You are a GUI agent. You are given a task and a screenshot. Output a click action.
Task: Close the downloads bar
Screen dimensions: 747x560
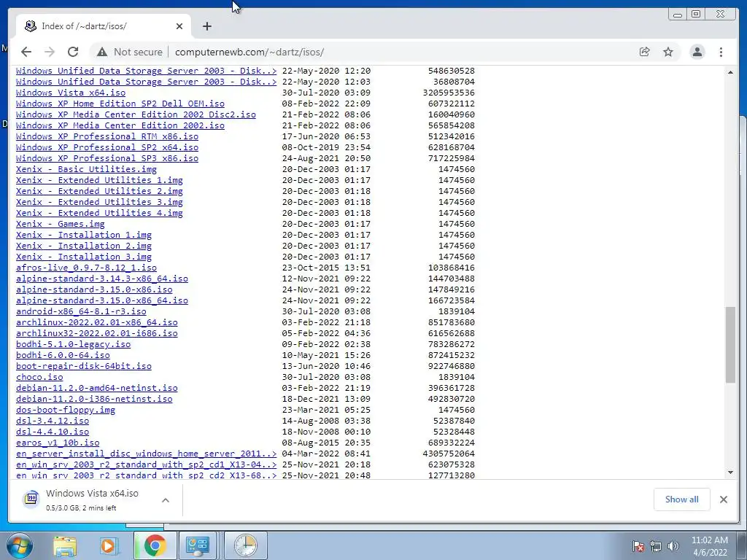pos(723,499)
